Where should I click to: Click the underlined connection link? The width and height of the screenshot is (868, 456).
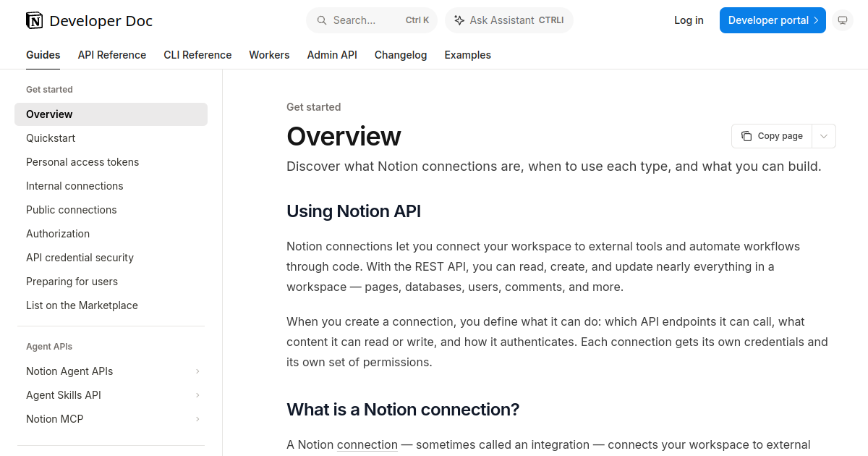(x=367, y=444)
